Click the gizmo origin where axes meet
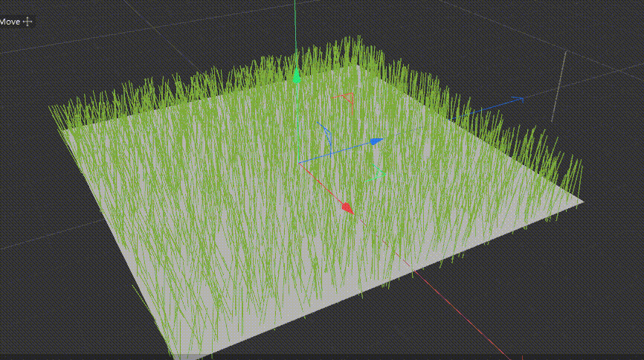 [299, 163]
